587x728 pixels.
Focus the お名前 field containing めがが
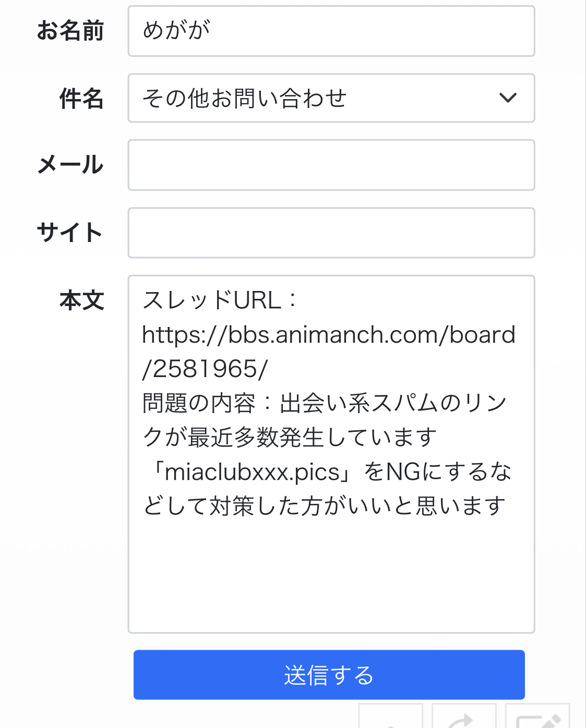click(331, 31)
